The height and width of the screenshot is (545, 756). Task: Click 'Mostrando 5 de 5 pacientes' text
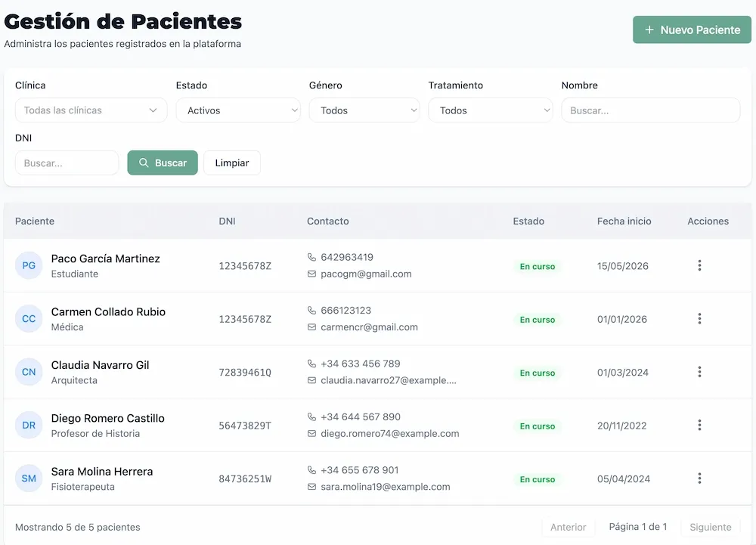click(x=78, y=527)
